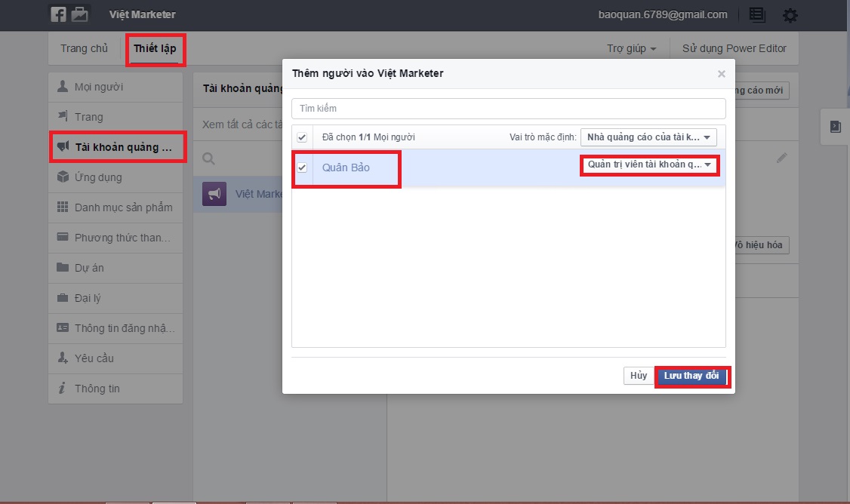This screenshot has height=504, width=850.
Task: Open Phương thức thanh toán sidebar item
Action: (115, 238)
